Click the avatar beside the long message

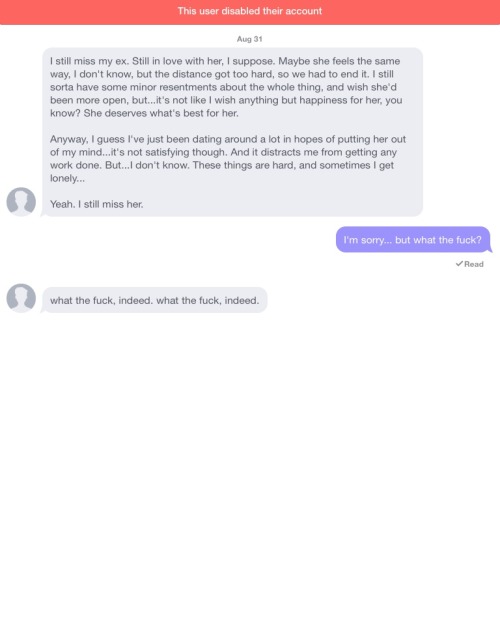click(21, 202)
